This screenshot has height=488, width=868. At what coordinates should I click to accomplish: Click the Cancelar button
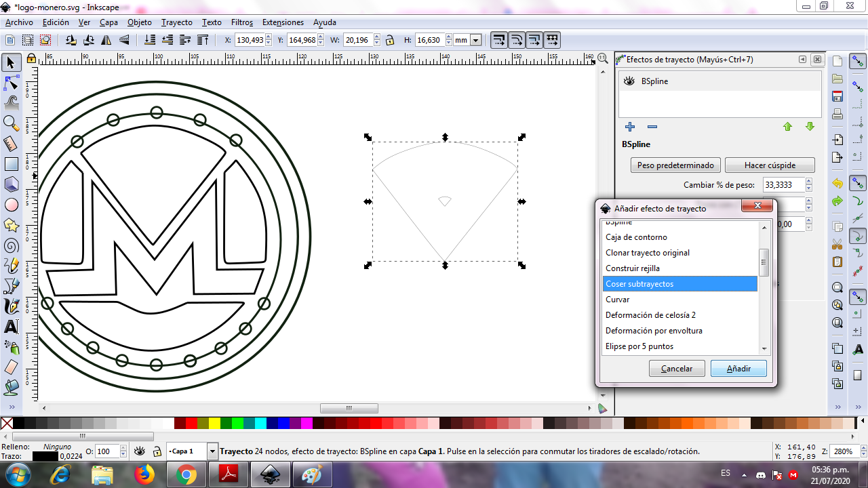[677, 369]
